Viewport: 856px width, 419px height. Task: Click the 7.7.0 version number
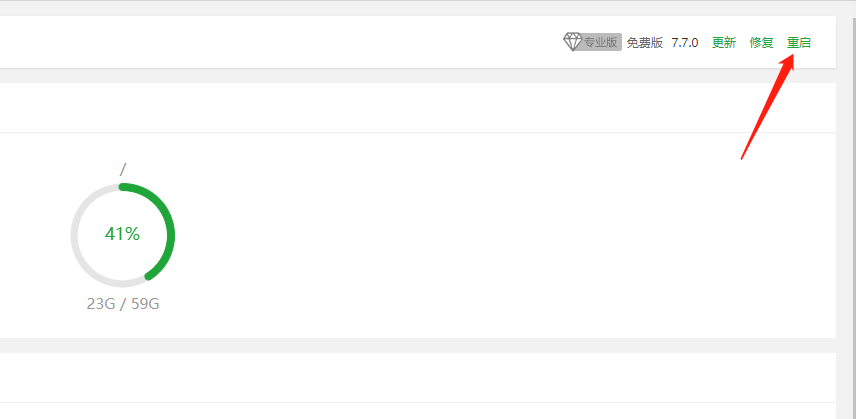(x=685, y=43)
